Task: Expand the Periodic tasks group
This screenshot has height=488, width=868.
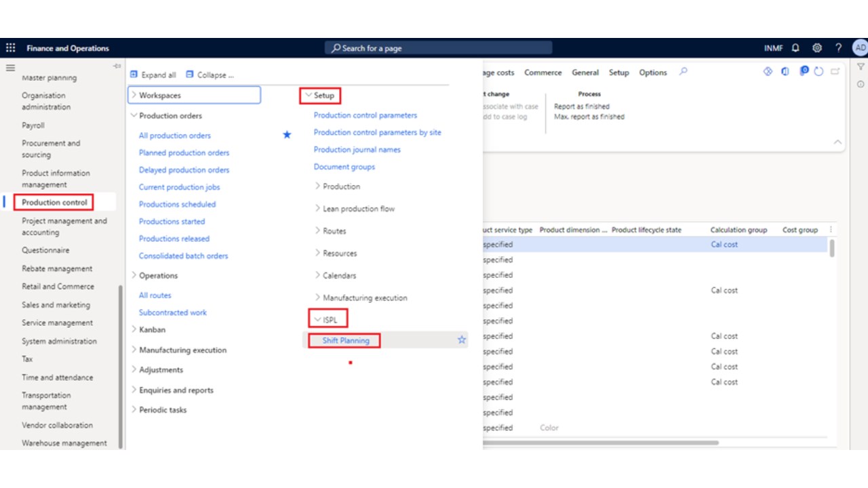Action: 134,409
